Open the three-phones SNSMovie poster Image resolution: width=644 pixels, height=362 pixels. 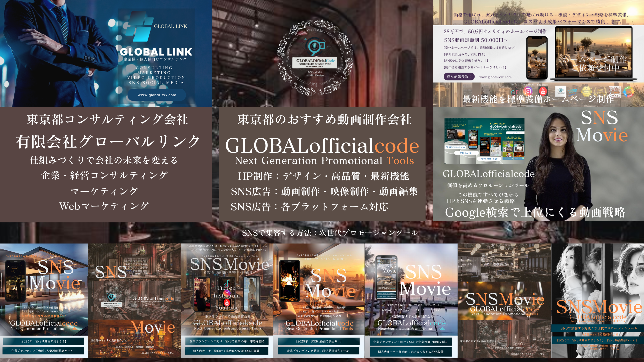click(x=227, y=301)
